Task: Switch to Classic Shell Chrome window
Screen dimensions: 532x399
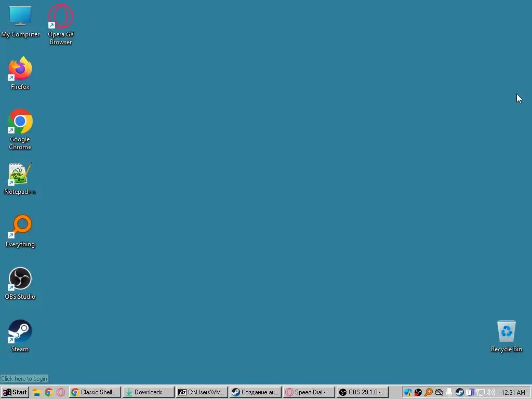Action: click(95, 392)
